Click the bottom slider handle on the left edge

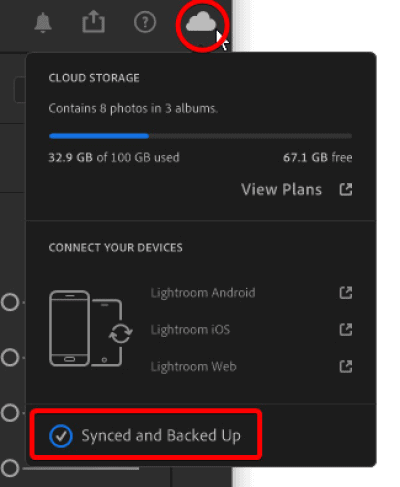point(10,468)
